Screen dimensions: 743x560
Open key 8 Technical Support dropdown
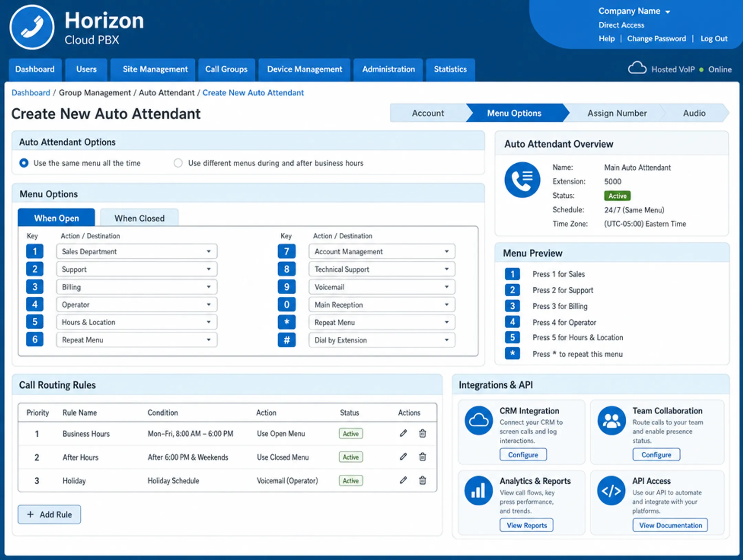coord(382,269)
